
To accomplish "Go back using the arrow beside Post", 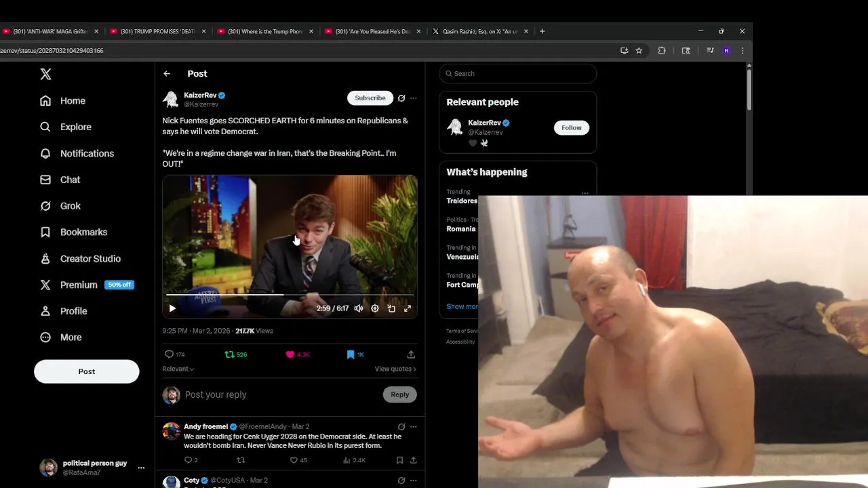I will (167, 74).
